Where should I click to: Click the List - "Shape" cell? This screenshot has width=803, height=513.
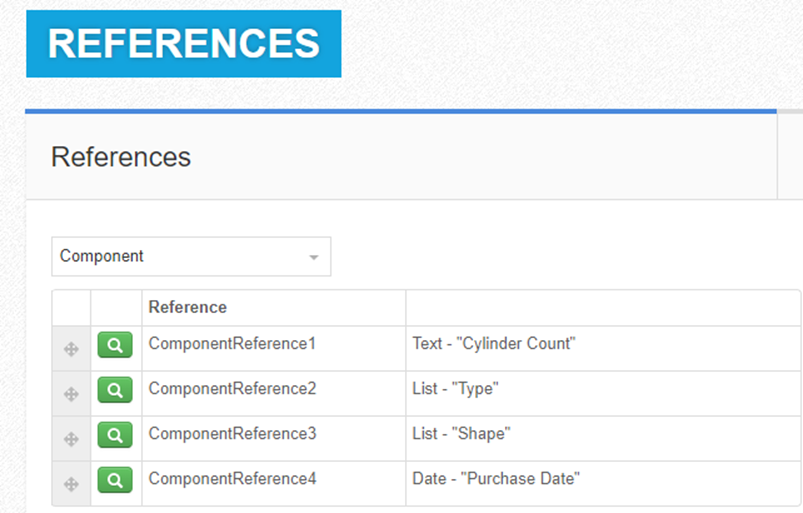603,439
